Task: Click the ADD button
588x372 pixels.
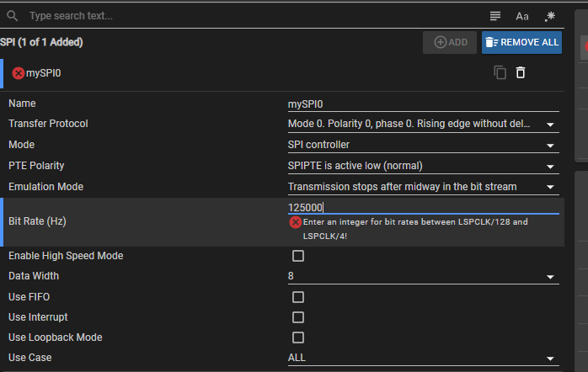Action: (x=450, y=42)
